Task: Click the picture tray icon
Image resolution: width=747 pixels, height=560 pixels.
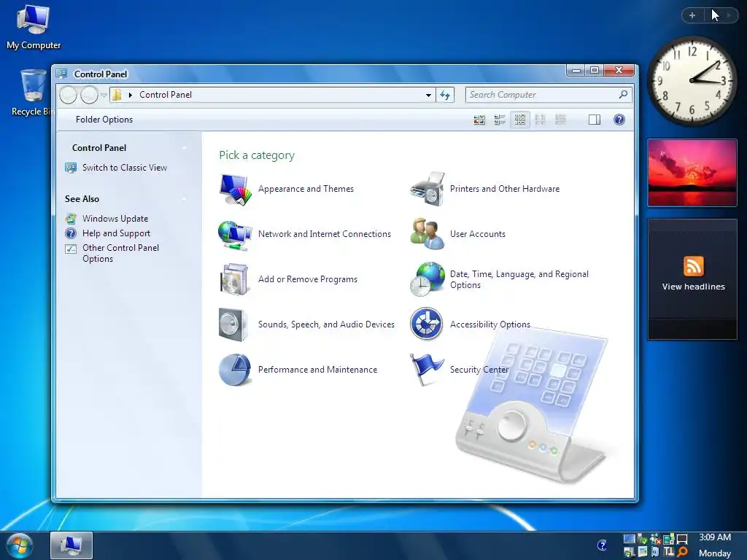Action: click(x=642, y=552)
